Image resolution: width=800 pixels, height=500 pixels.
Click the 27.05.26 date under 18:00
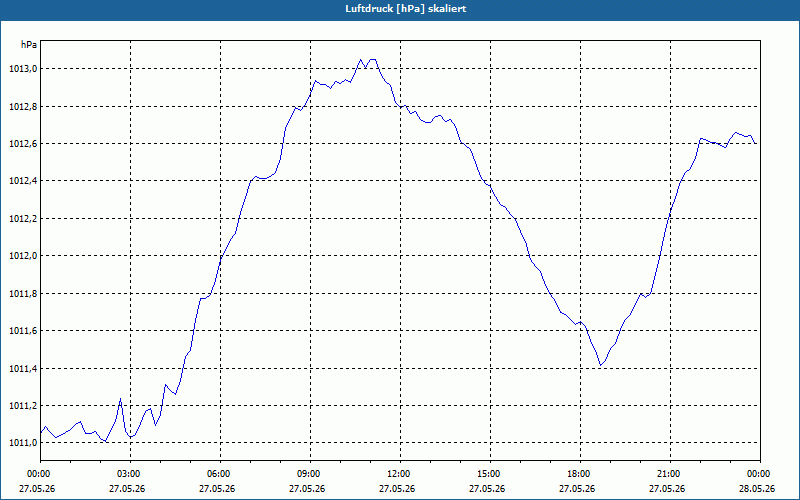pos(577,489)
